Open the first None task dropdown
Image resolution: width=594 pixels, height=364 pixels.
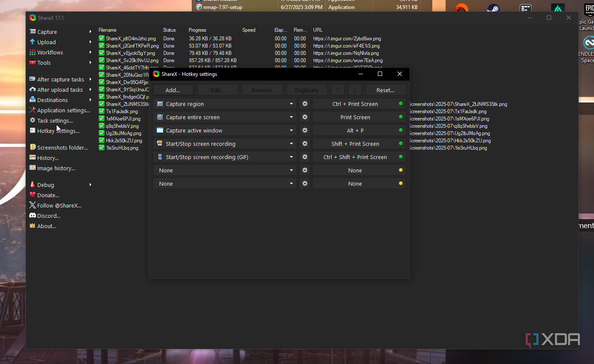click(x=291, y=170)
